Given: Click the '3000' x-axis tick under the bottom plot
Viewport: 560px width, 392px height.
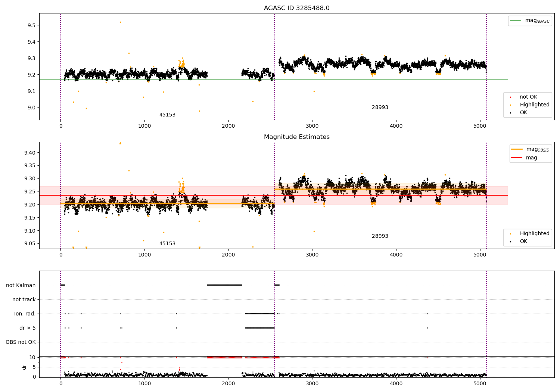Looking at the screenshot, I should coord(312,383).
